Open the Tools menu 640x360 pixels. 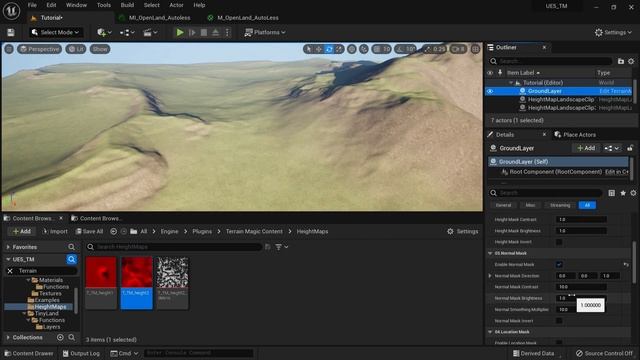coord(104,5)
